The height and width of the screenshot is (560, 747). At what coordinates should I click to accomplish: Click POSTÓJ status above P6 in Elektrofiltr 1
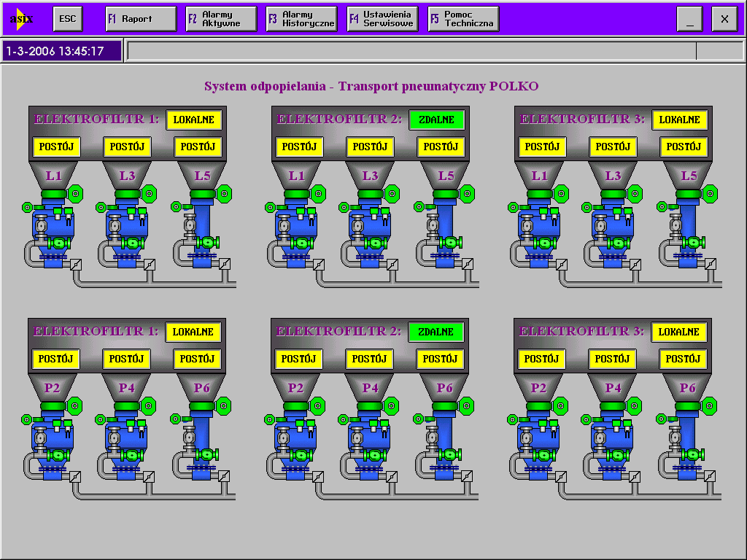(x=197, y=359)
